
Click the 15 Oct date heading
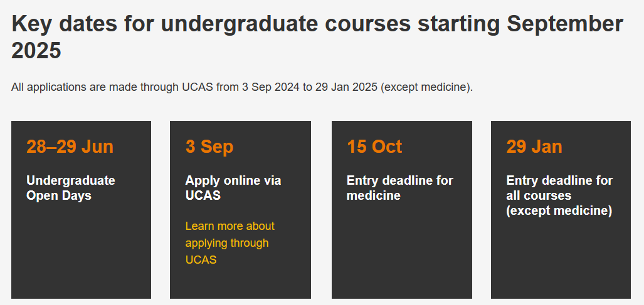tap(374, 147)
